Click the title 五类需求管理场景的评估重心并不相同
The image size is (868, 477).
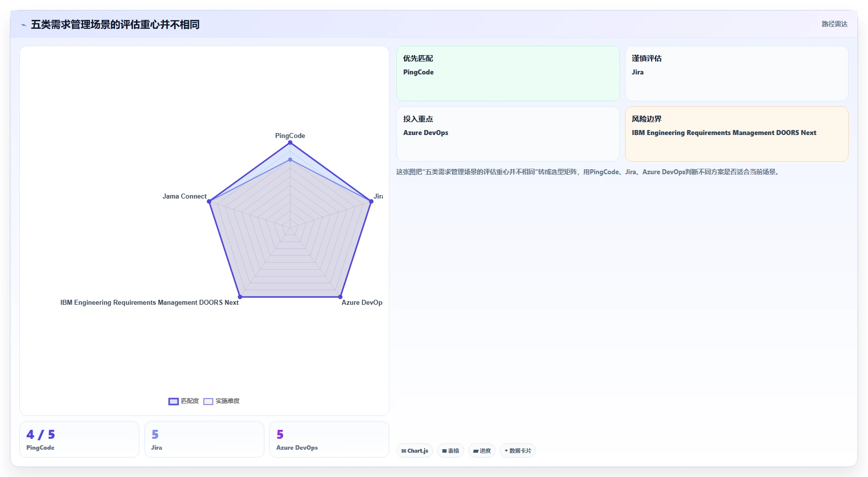point(115,24)
